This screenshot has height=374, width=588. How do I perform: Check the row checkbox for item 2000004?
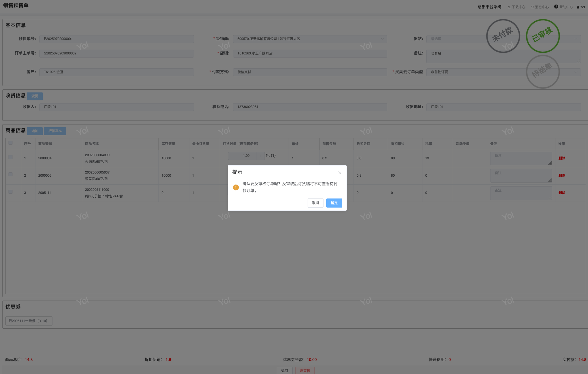10,157
